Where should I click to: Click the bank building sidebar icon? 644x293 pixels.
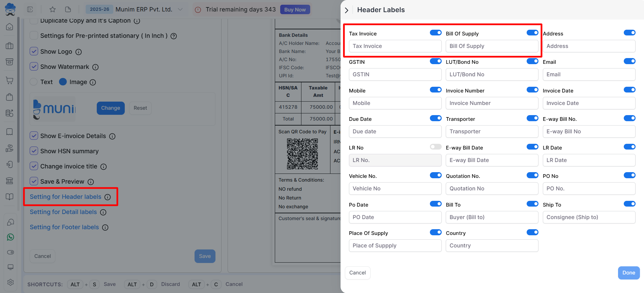(x=10, y=181)
